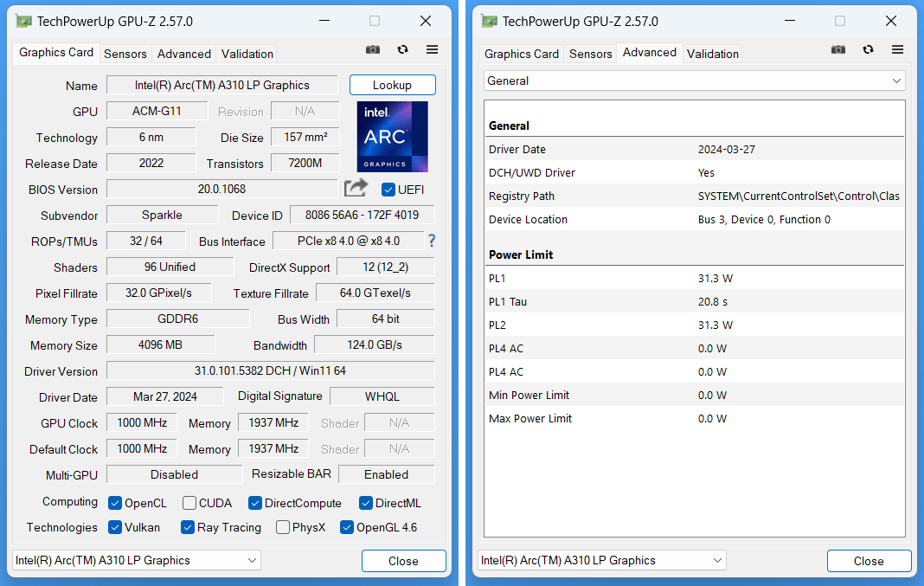
Task: Switch to Graphics Card tab in right window
Action: (522, 54)
